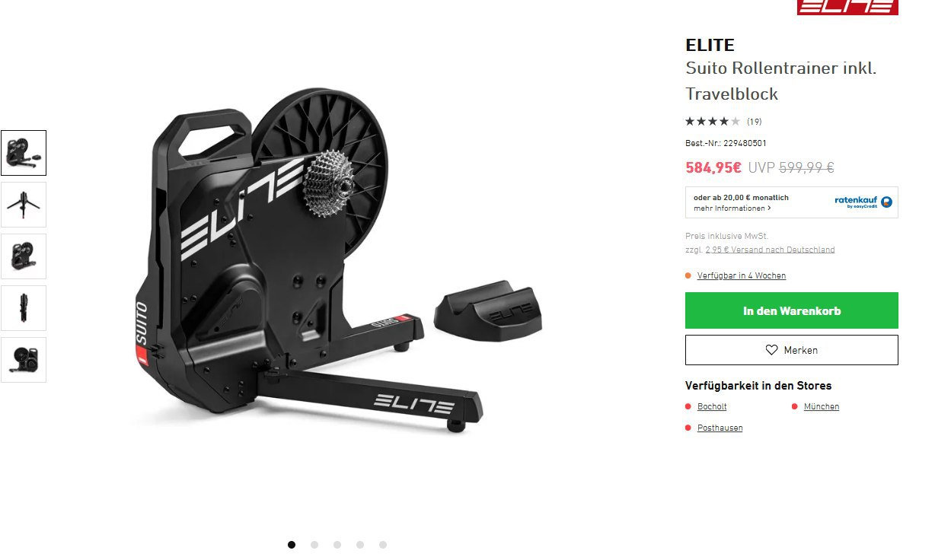Image resolution: width=935 pixels, height=560 pixels.
Task: Go to the fifth image carousel dot
Action: (383, 545)
